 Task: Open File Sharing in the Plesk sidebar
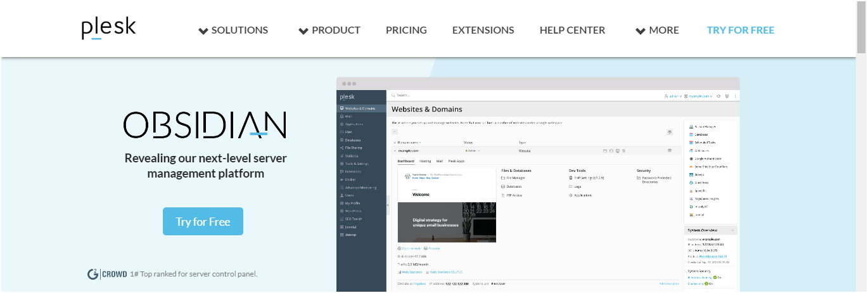(x=352, y=148)
